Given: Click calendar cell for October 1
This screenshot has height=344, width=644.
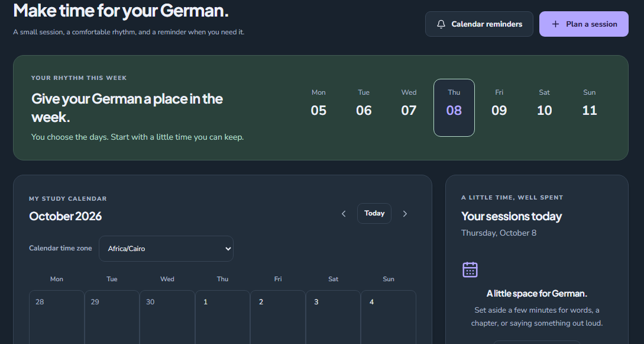Looking at the screenshot, I should click(222, 317).
